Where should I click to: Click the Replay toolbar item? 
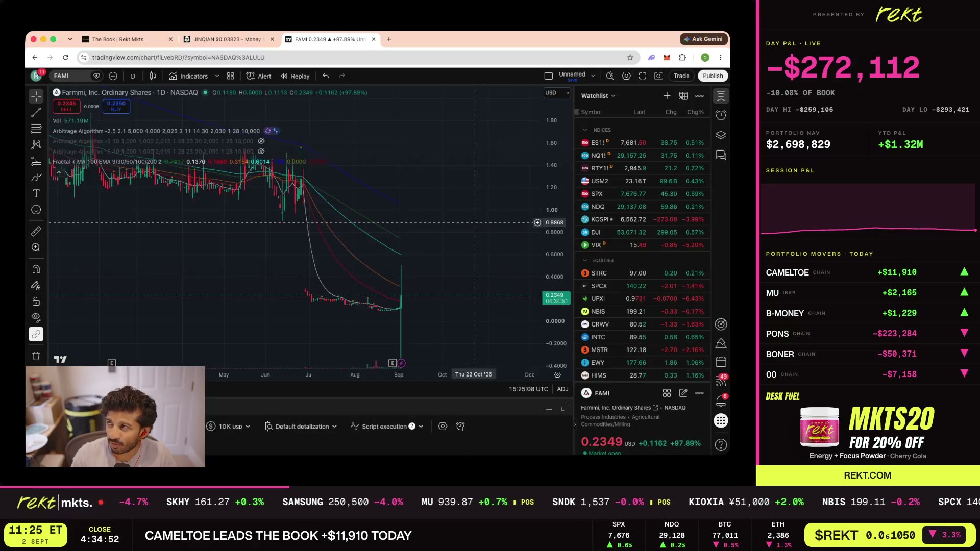295,76
